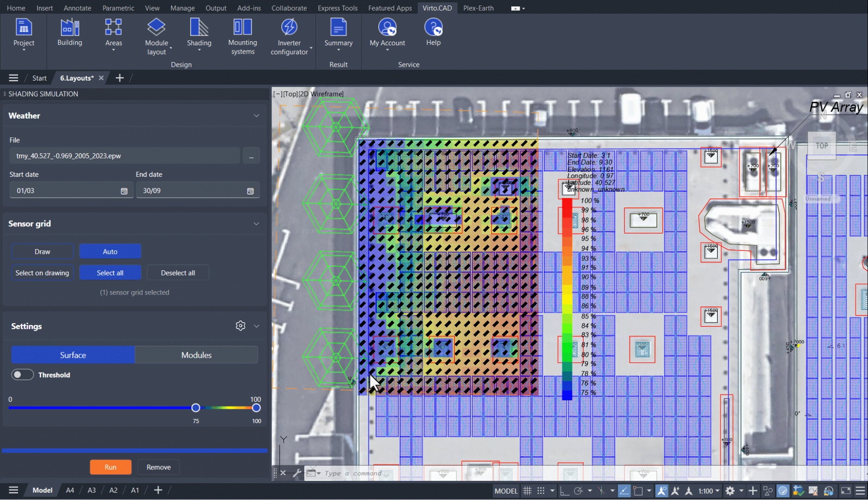Collapse the Sensor grid section

pyautogui.click(x=256, y=224)
